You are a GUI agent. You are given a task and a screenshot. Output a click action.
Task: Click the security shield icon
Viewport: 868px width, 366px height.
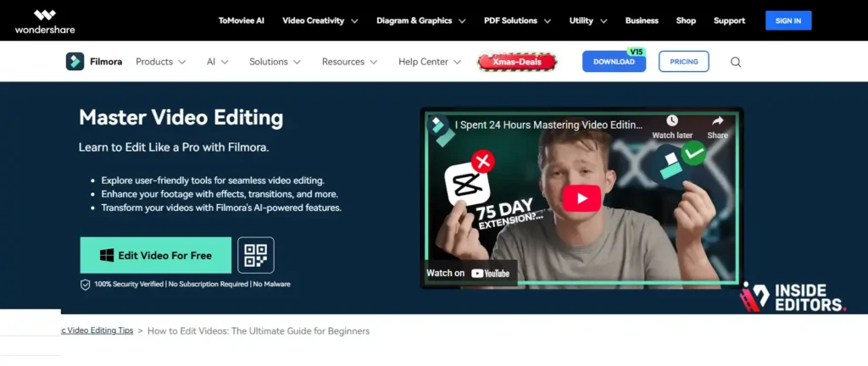point(86,285)
